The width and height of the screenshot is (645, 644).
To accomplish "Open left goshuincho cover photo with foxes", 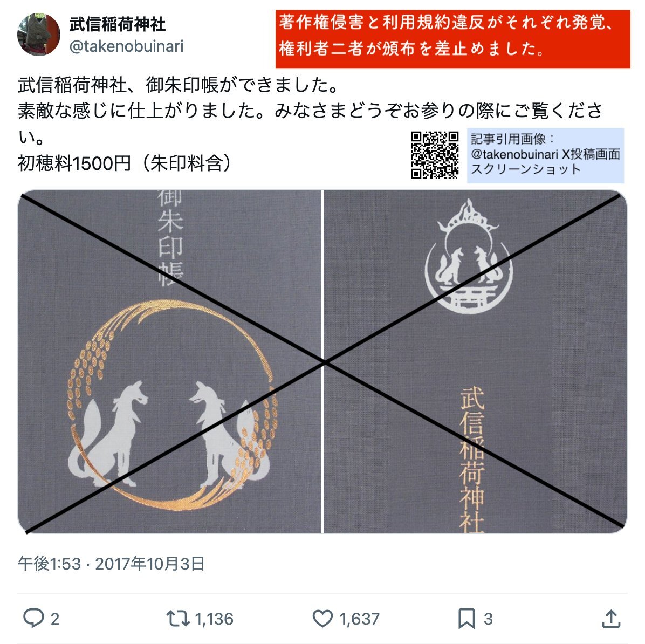I will point(170,361).
